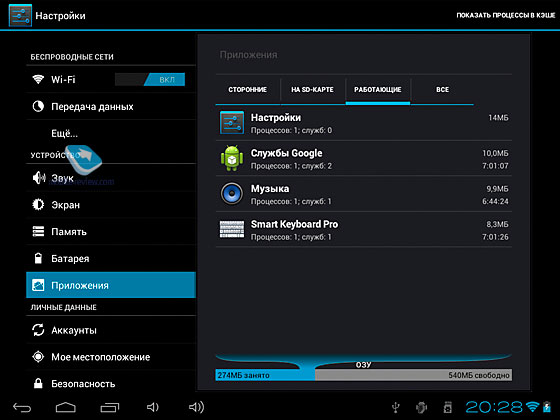Open Мое местоположение settings
The width and height of the screenshot is (560, 420).
[111, 356]
